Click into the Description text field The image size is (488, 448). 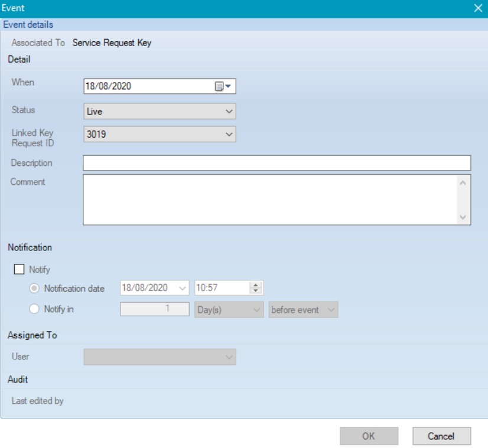(x=276, y=163)
